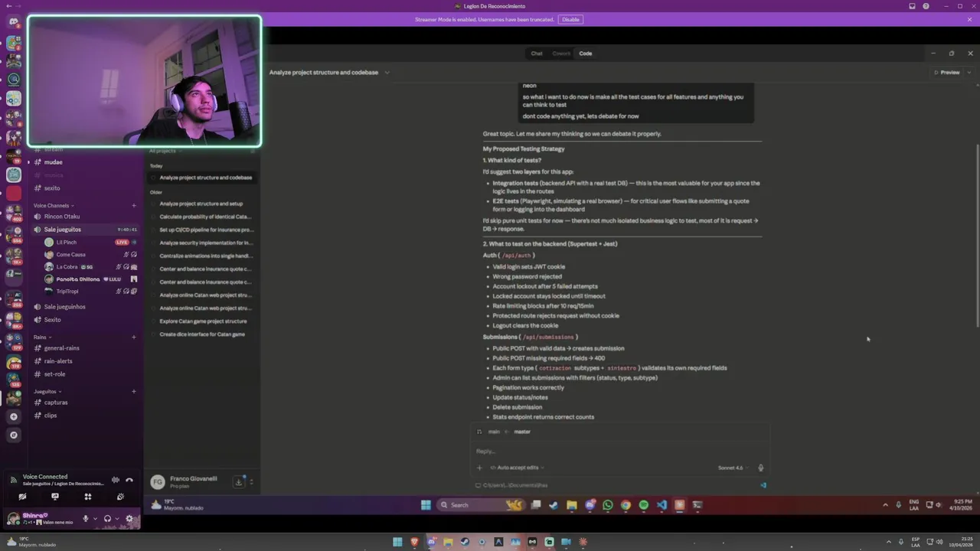Click the voice input microphone icon
The image size is (980, 551).
pos(760,468)
